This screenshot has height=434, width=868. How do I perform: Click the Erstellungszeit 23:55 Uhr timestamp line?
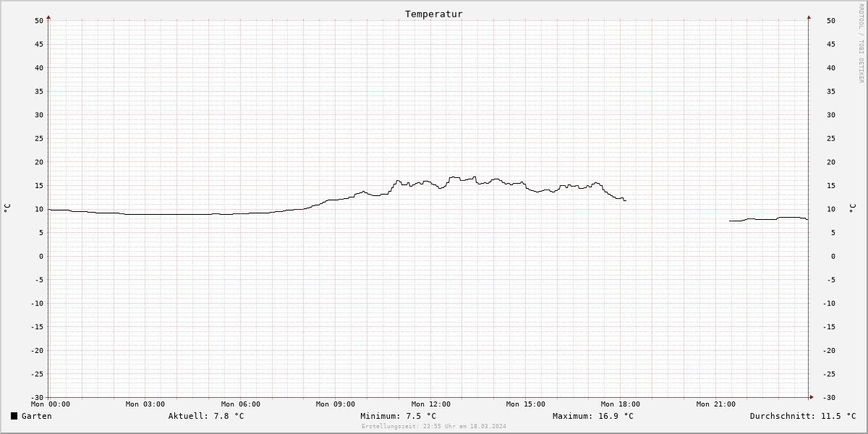(434, 426)
